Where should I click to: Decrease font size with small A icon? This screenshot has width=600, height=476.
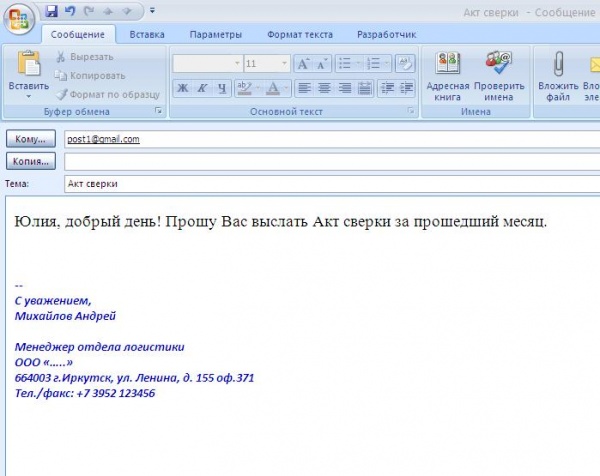tap(322, 64)
